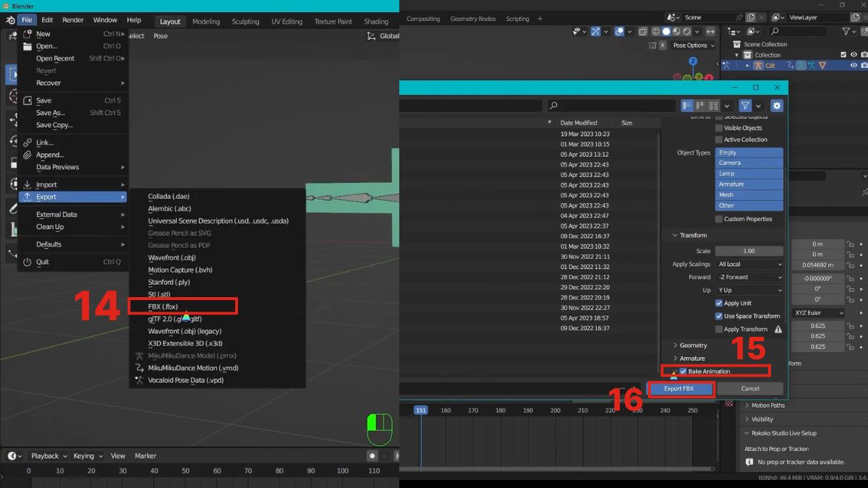Image resolution: width=868 pixels, height=488 pixels.
Task: Select thumbnail display mode in file browser
Action: (713, 106)
